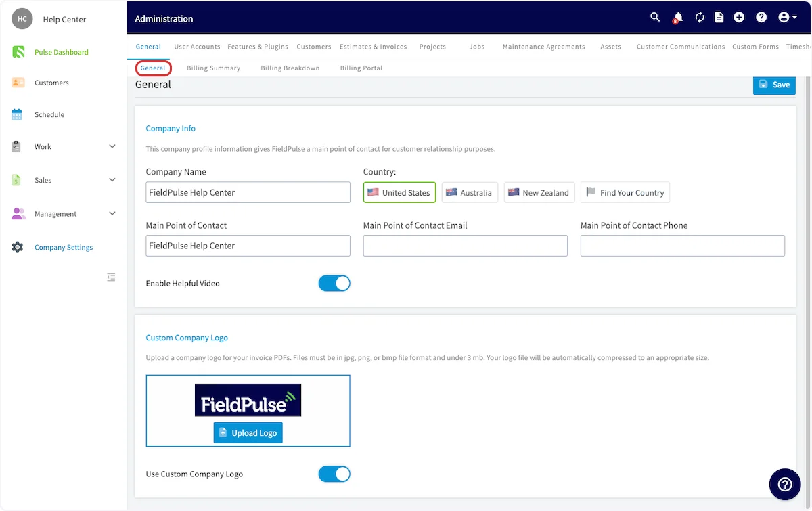812x511 pixels.
Task: Switch to Features & Plugins tab
Action: (x=258, y=47)
